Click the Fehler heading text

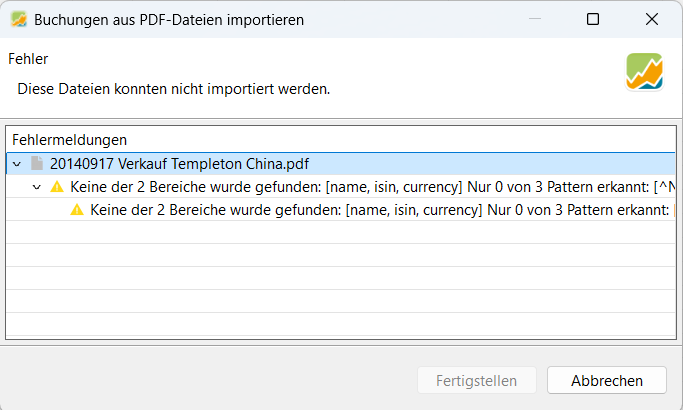coord(28,59)
